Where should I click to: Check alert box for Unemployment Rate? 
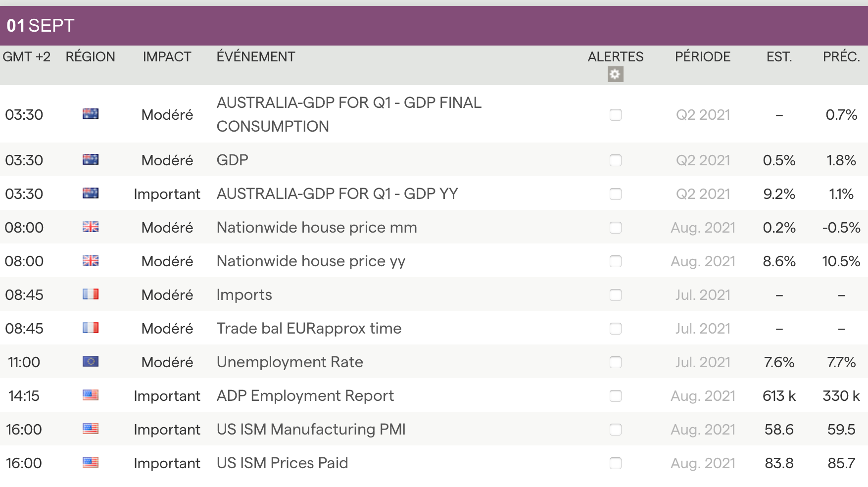coord(615,362)
